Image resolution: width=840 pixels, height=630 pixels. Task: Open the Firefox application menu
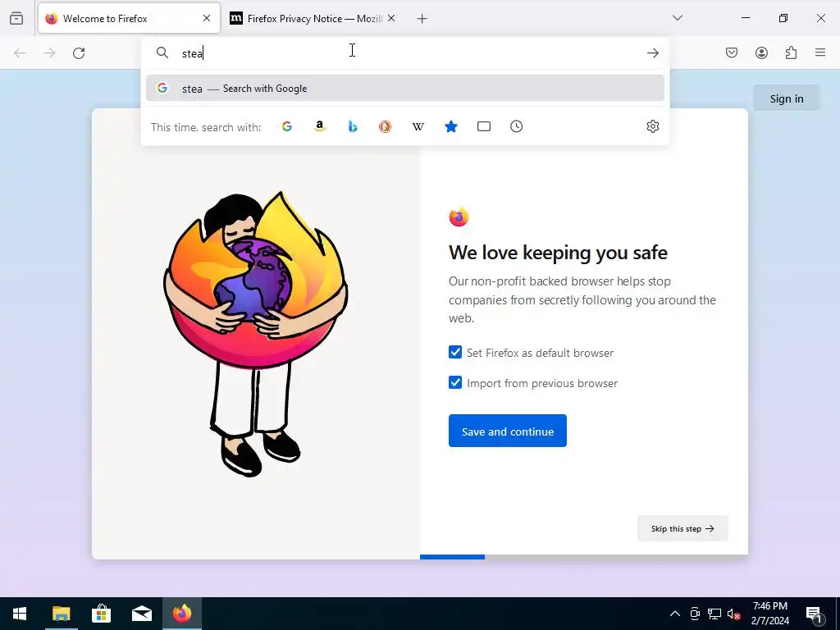coord(820,52)
